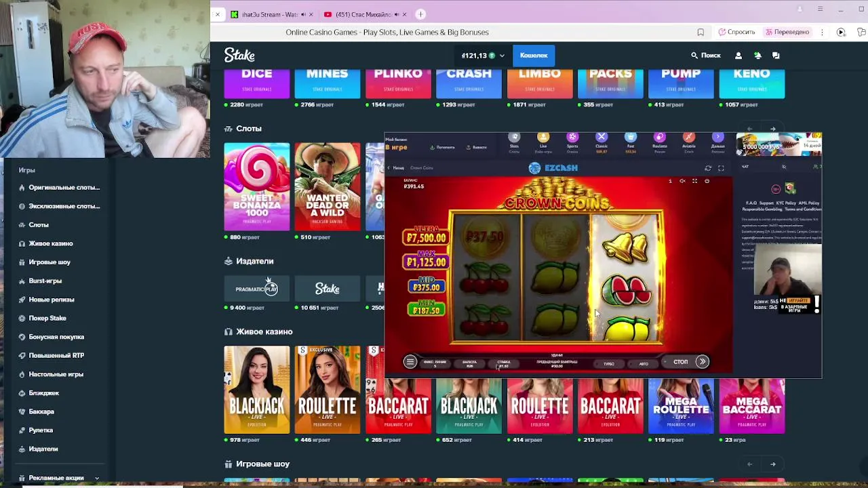This screenshot has height=488, width=868.
Task: Open Crown Coins info icon
Action: (x=670, y=181)
